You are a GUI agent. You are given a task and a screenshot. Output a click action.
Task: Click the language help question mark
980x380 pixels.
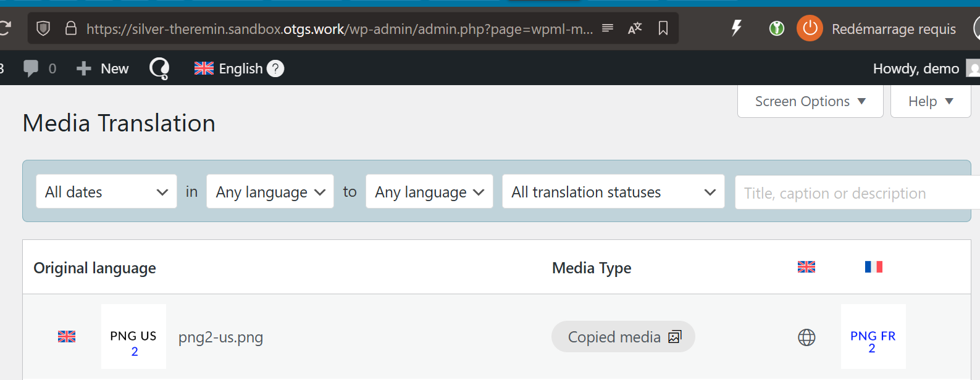[x=275, y=68]
